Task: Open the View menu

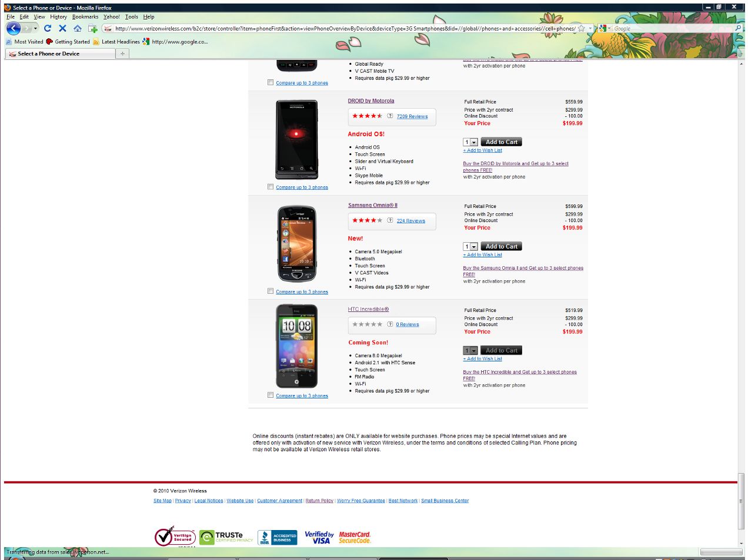Action: coord(39,17)
